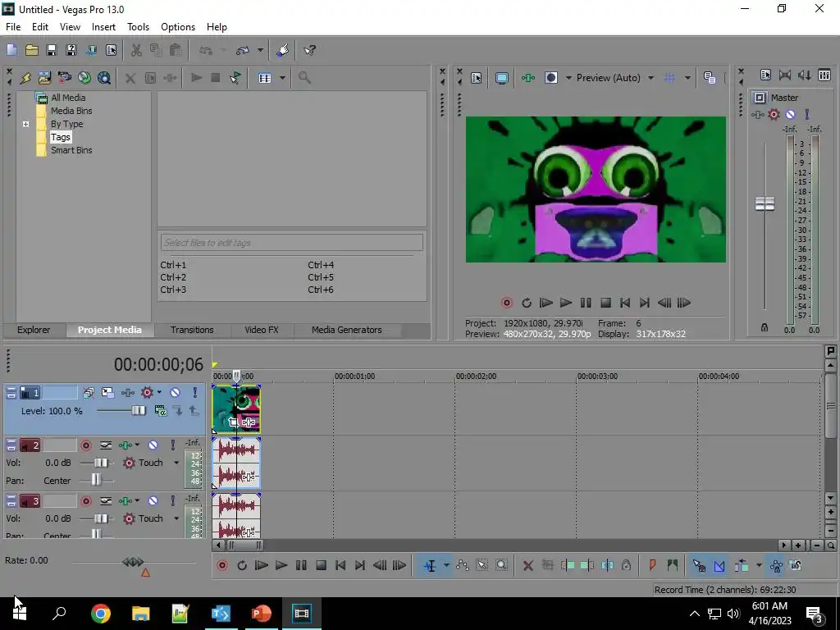Open the File menu
Viewport: 840px width, 630px height.
coord(13,27)
